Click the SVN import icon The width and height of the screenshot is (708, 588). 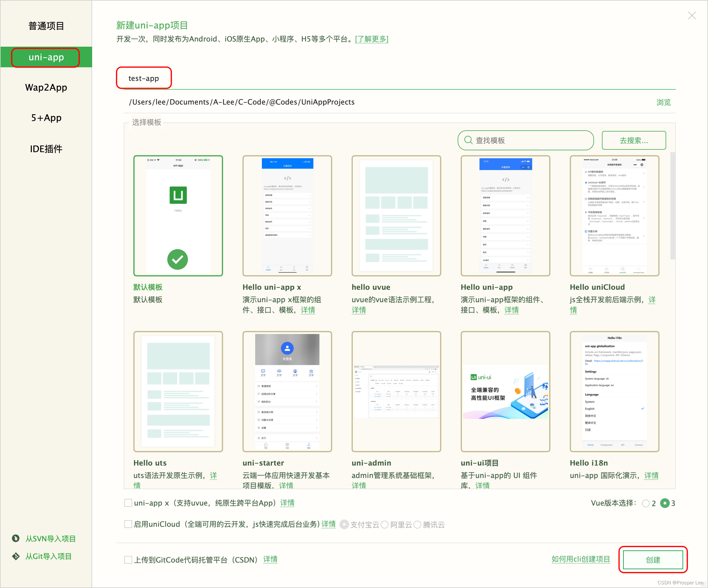pos(15,538)
